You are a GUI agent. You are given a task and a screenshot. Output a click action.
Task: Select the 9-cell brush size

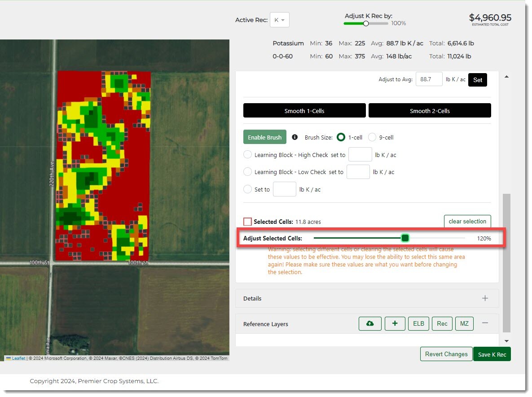point(372,137)
